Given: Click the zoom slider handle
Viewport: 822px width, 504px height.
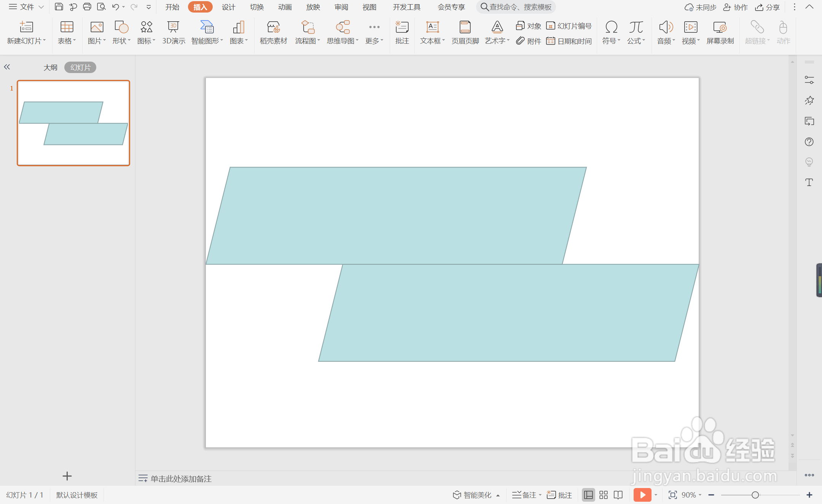Looking at the screenshot, I should click(x=755, y=495).
